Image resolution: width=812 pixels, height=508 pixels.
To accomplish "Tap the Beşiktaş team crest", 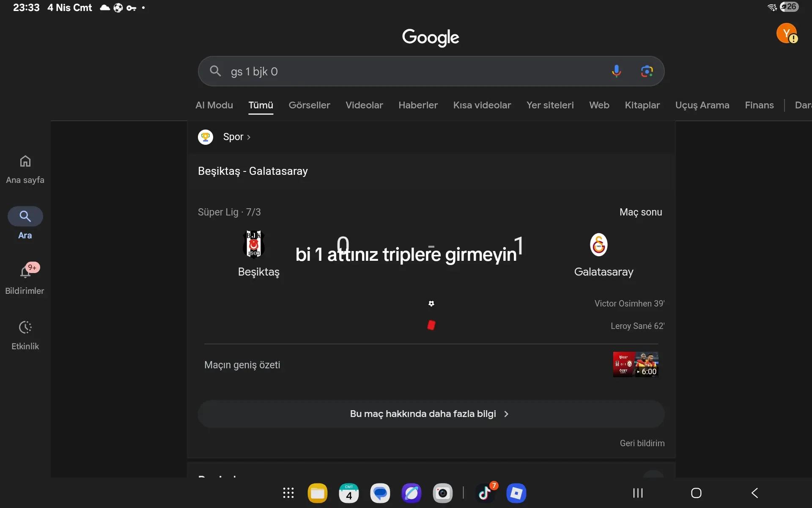I will click(x=254, y=244).
